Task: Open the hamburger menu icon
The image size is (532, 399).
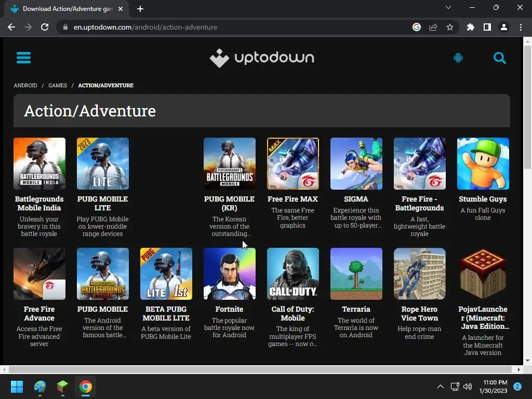Action: [23, 58]
